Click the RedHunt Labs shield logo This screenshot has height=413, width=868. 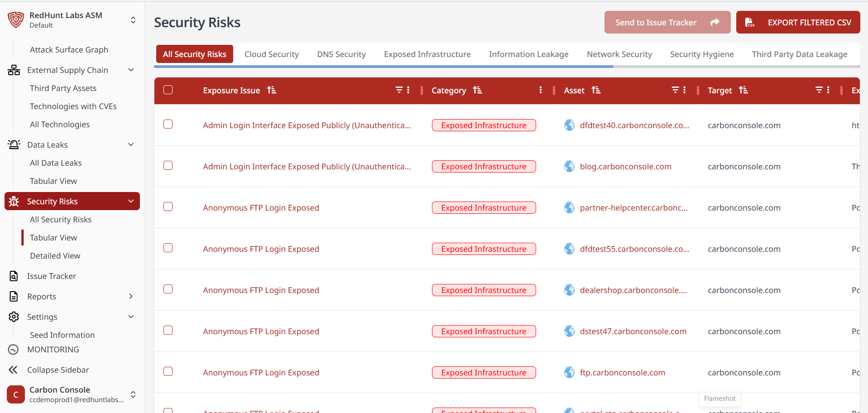tap(16, 20)
